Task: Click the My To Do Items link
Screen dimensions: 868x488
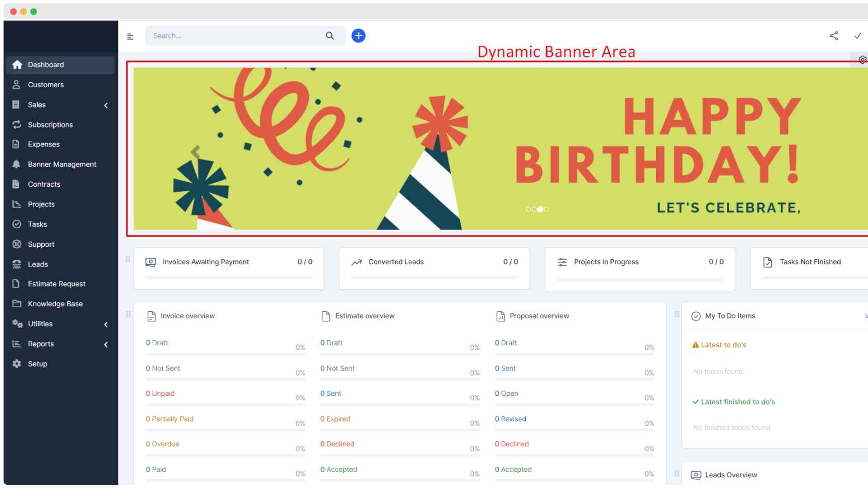Action: [730, 316]
